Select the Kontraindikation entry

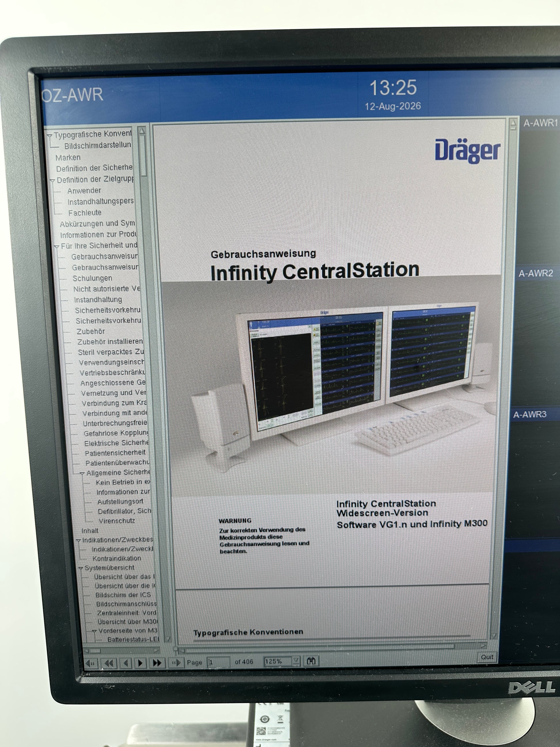(x=117, y=558)
